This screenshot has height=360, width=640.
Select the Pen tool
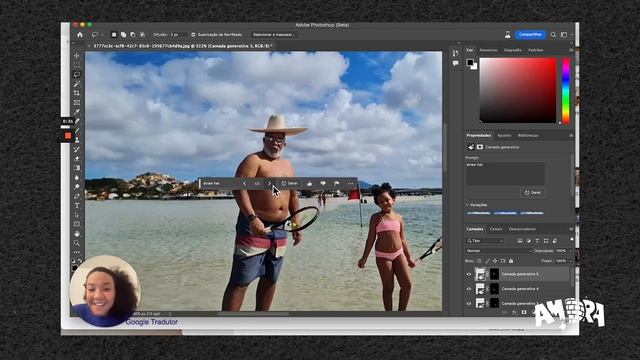pyautogui.click(x=77, y=196)
